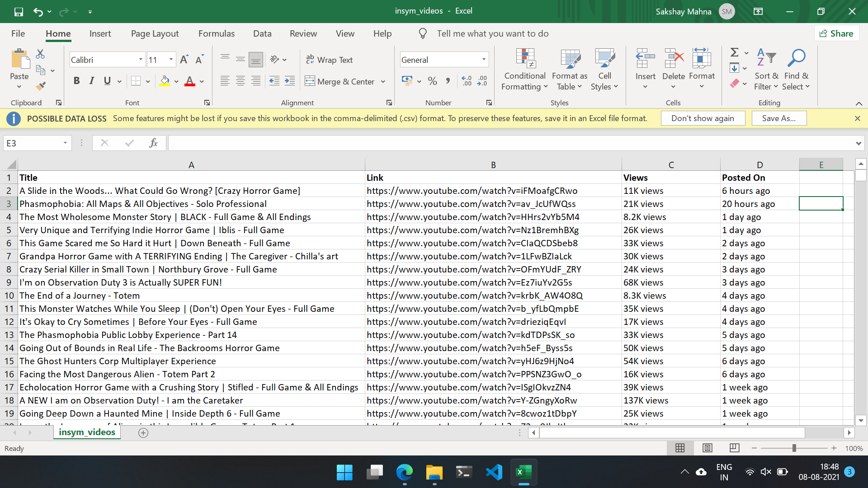This screenshot has height=488, width=868.
Task: Click the Tell me what you want search box
Action: coord(493,33)
